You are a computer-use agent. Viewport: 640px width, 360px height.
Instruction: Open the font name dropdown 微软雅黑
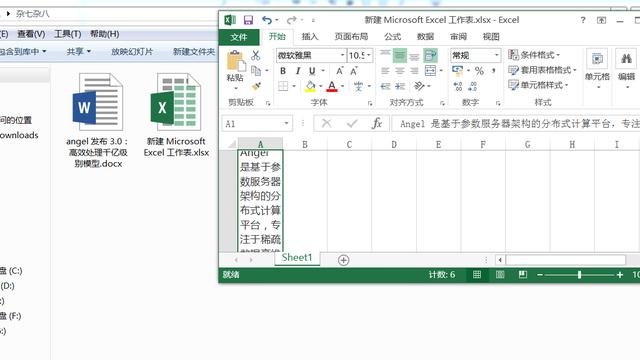[x=342, y=55]
